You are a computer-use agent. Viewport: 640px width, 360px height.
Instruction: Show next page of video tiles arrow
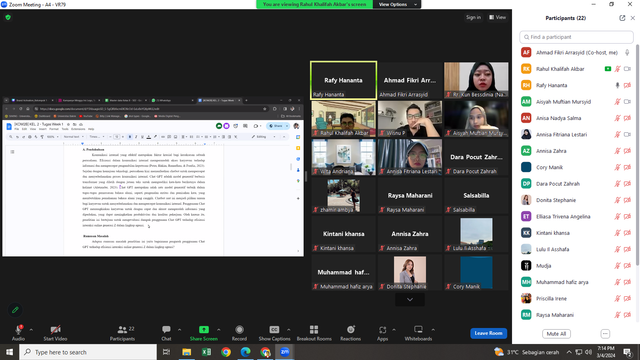coord(410,300)
